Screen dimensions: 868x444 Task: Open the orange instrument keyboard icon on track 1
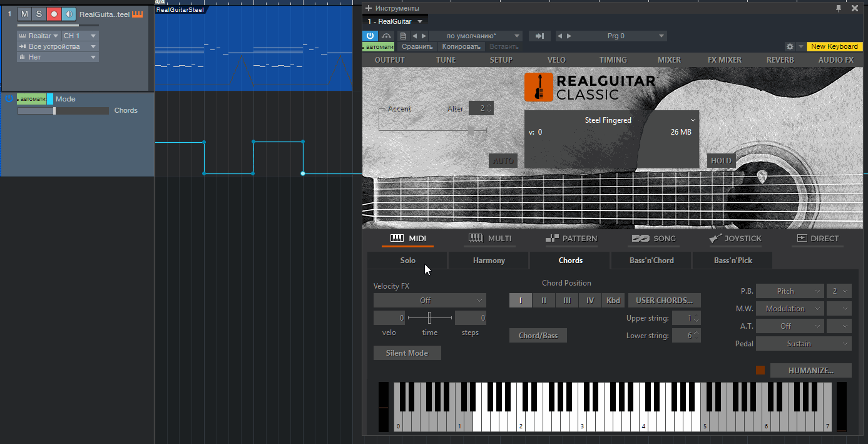tap(138, 14)
